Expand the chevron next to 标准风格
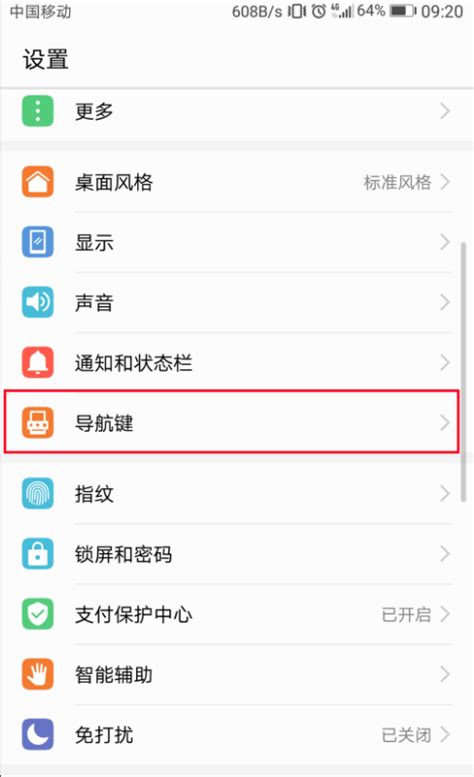 (445, 182)
